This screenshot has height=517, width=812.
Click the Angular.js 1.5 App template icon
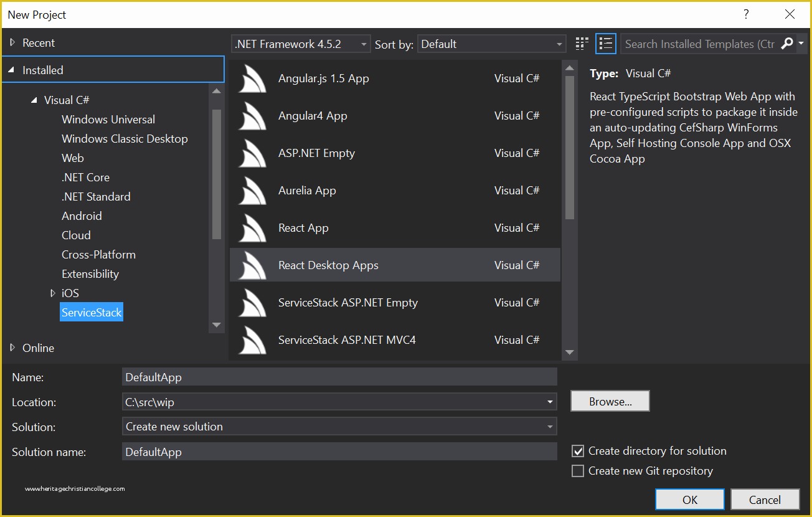[253, 78]
